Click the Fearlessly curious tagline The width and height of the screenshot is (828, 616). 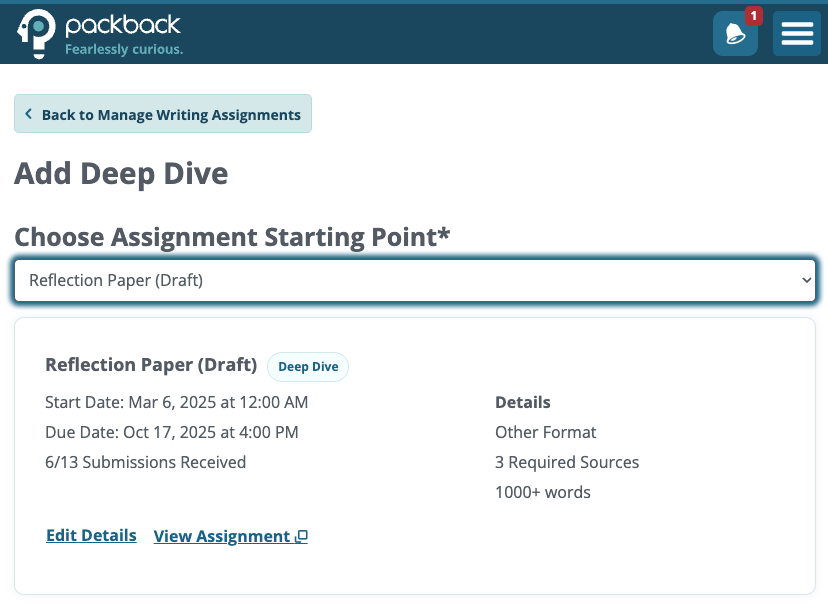[x=124, y=49]
